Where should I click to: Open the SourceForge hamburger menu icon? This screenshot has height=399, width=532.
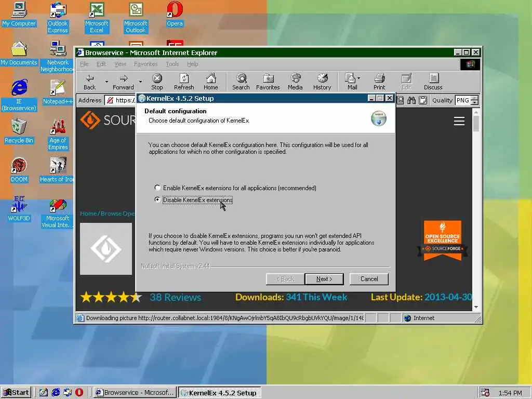[x=459, y=121]
